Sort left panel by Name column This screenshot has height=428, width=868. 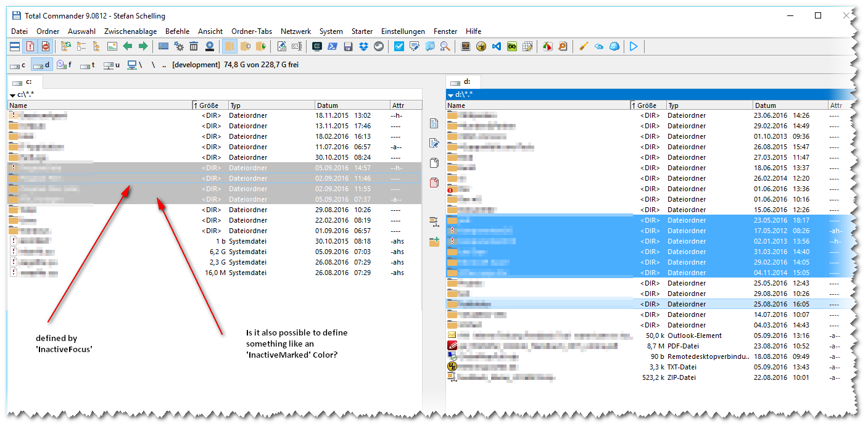coord(100,105)
